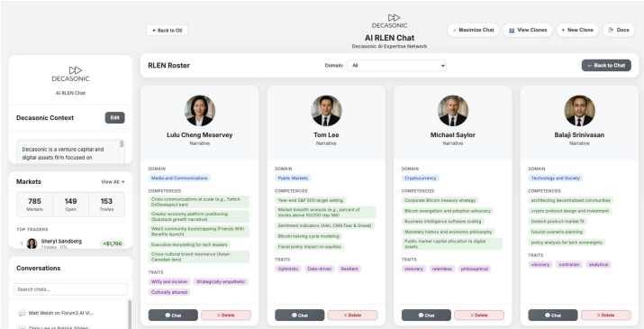
Task: Click the philosophical trait tag
Action: pyautogui.click(x=475, y=269)
